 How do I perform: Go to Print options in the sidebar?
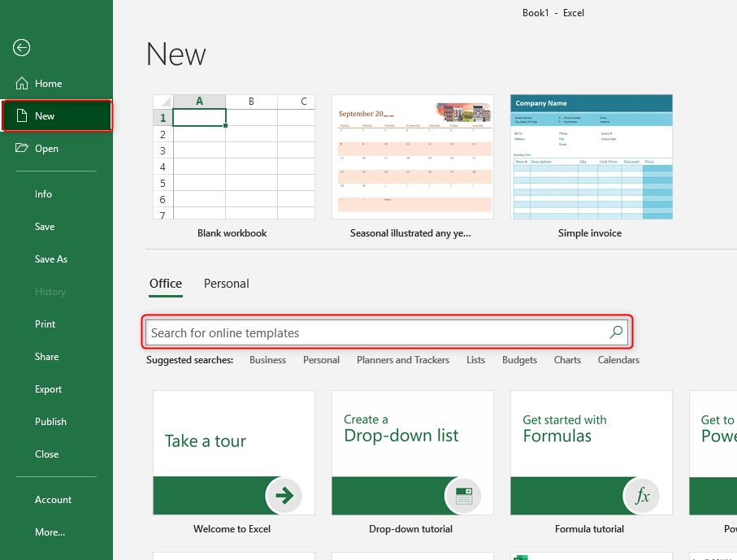pos(45,323)
